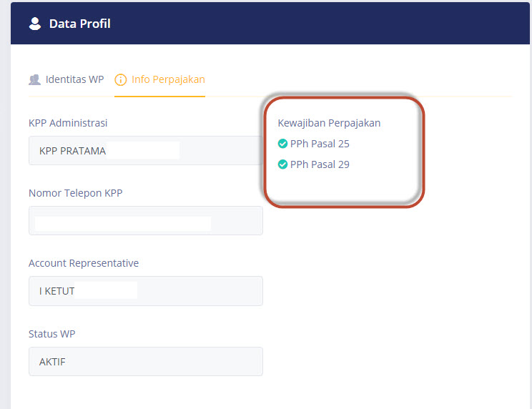The width and height of the screenshot is (532, 409).
Task: Click the Identitas WP people icon
Action: (x=34, y=79)
